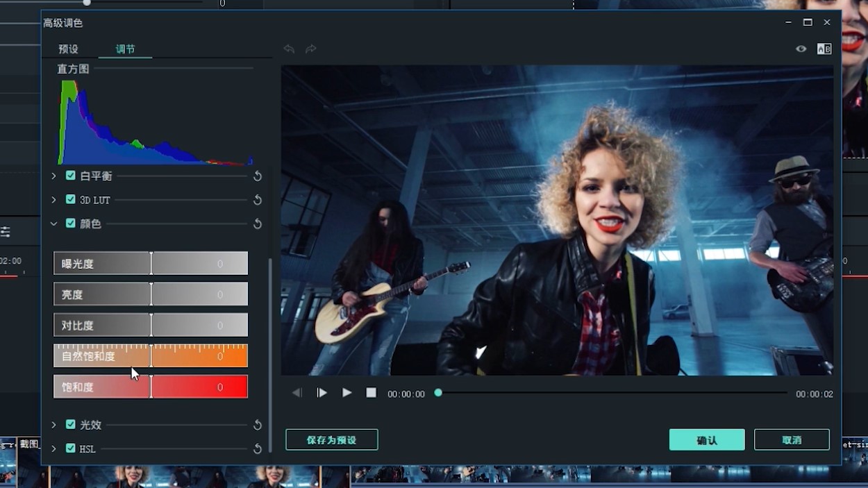The image size is (868, 488).
Task: Reset the 3D LUT section
Action: coord(258,200)
